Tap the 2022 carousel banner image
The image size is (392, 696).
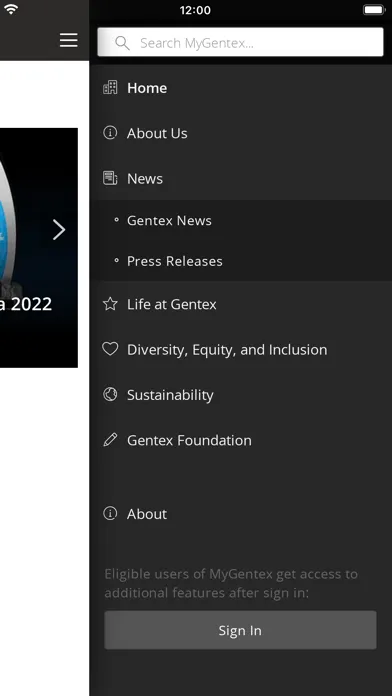pos(39,248)
